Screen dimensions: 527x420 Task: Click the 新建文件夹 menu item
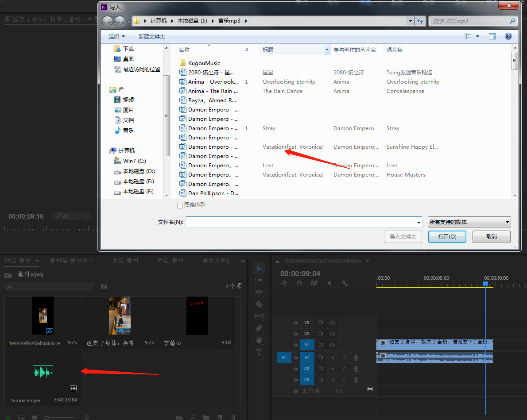pyautogui.click(x=151, y=36)
